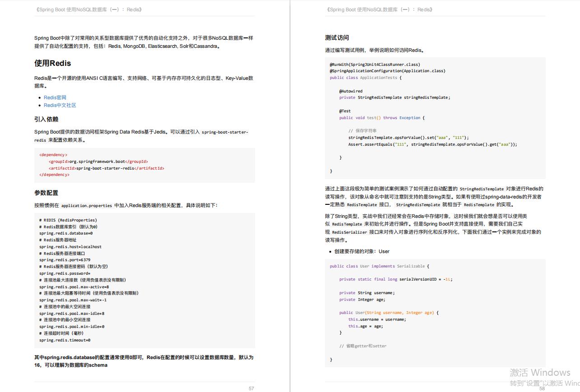The width and height of the screenshot is (580, 392).
Task: Click the bullet '创建要存储的对象：User'
Action: tap(362, 252)
